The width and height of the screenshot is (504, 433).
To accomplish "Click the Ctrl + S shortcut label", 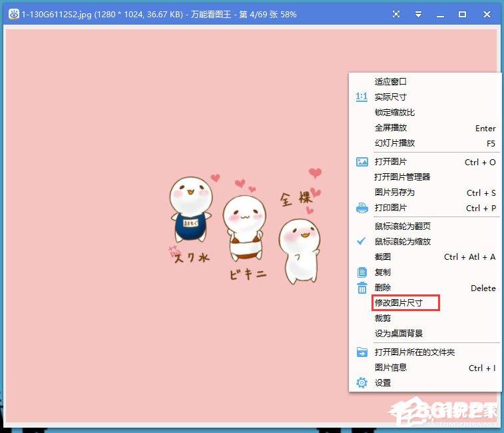I will [481, 193].
